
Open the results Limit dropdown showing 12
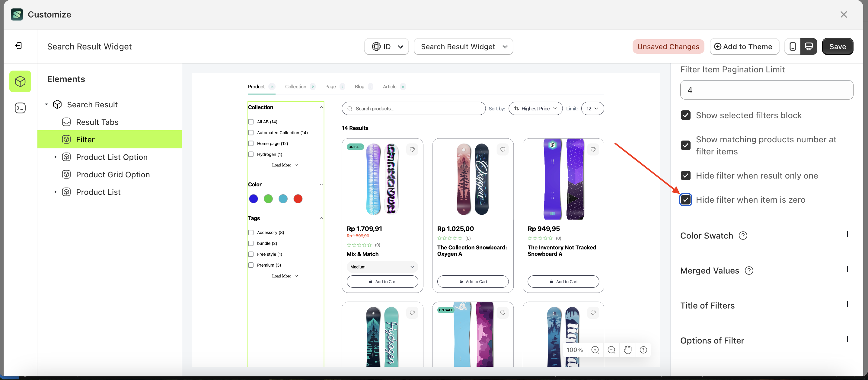(x=592, y=108)
